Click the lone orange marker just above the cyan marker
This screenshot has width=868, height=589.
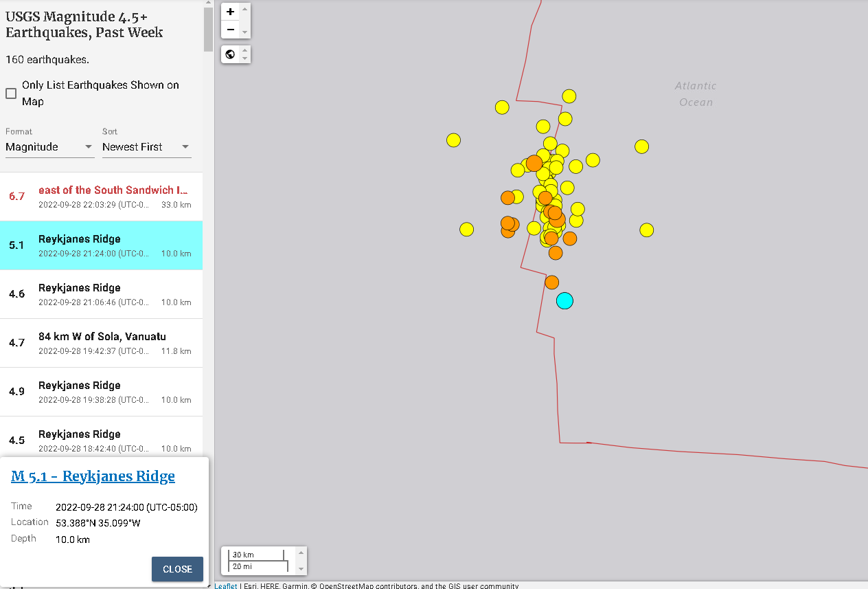(x=551, y=282)
